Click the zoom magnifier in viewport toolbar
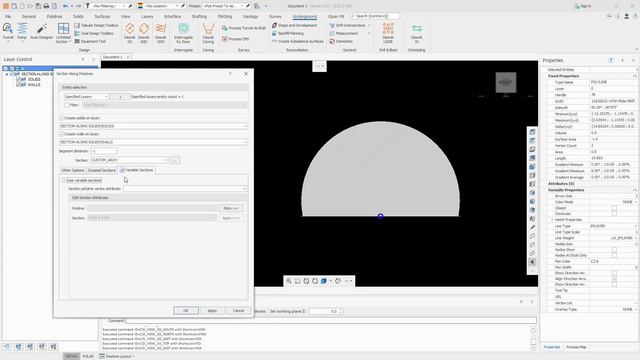This screenshot has width=640, height=360. [x=289, y=281]
